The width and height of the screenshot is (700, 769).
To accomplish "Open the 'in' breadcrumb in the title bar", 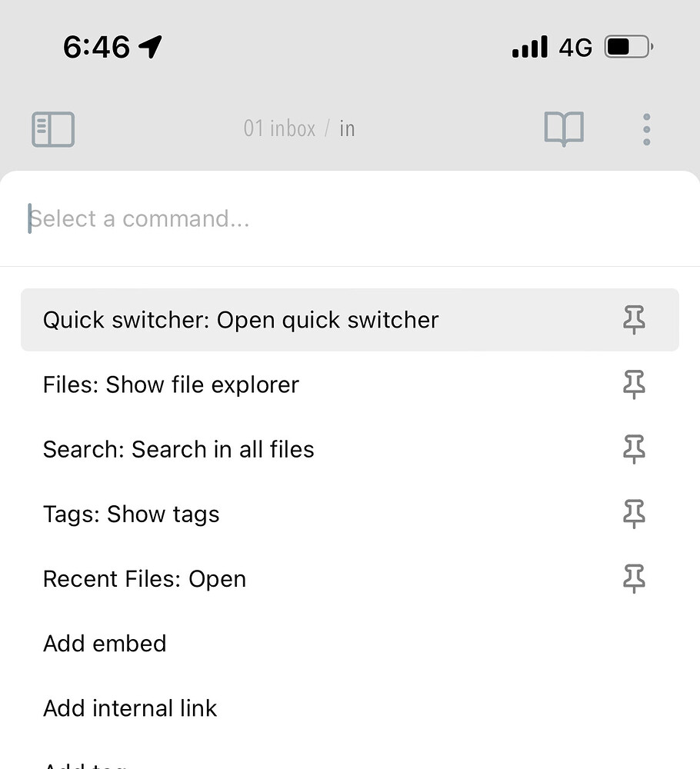I will click(347, 128).
